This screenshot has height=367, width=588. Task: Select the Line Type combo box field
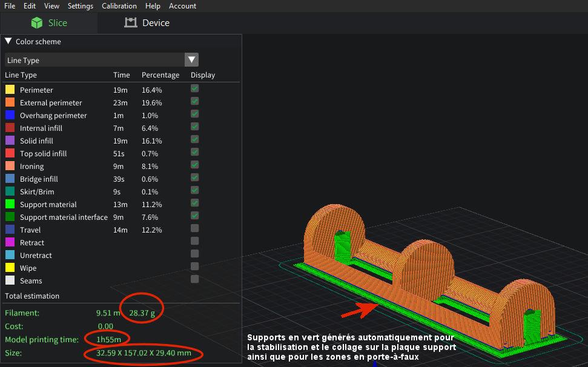[x=94, y=60]
